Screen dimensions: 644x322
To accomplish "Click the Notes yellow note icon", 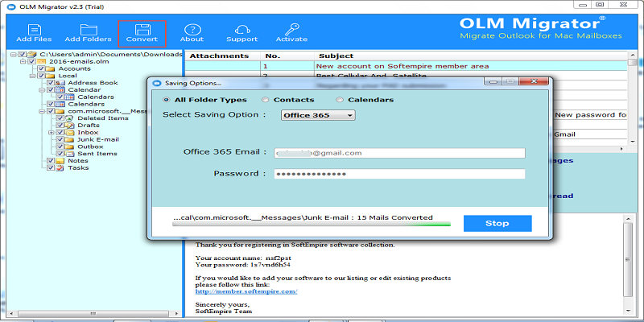I will tap(60, 160).
